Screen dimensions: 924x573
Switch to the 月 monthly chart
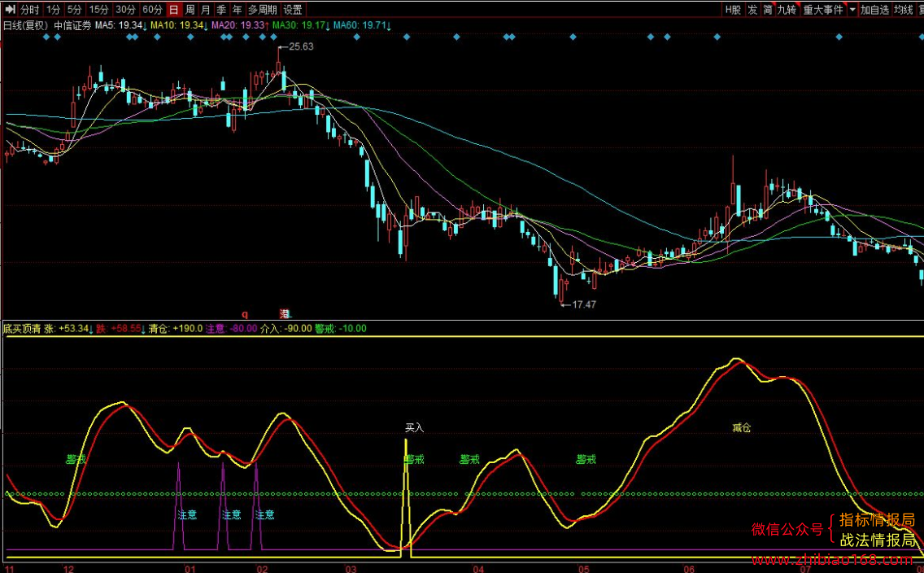[205, 10]
